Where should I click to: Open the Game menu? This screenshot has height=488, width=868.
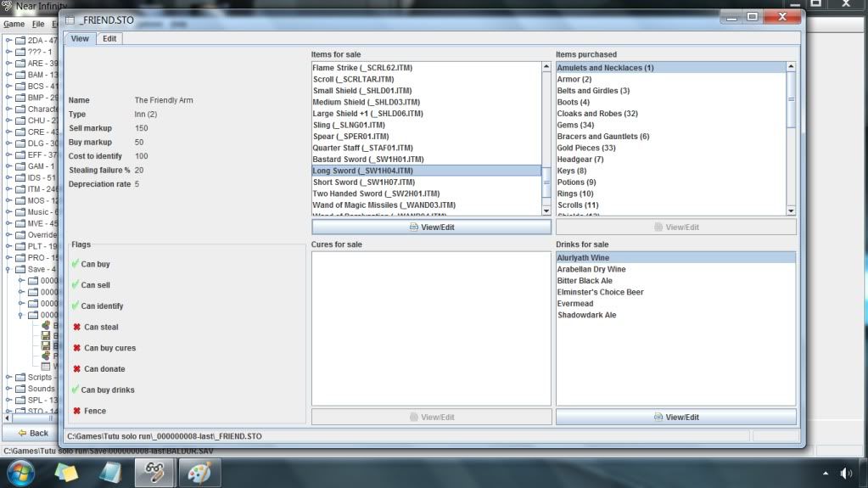pos(14,25)
